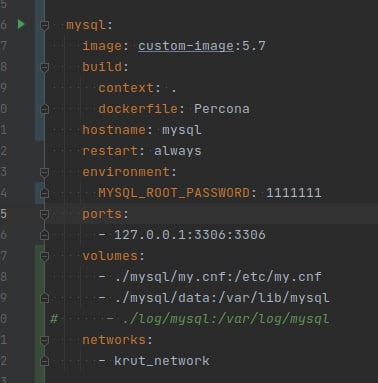Click the Percona dockerfile value
378x383 pixels.
pyautogui.click(x=222, y=109)
